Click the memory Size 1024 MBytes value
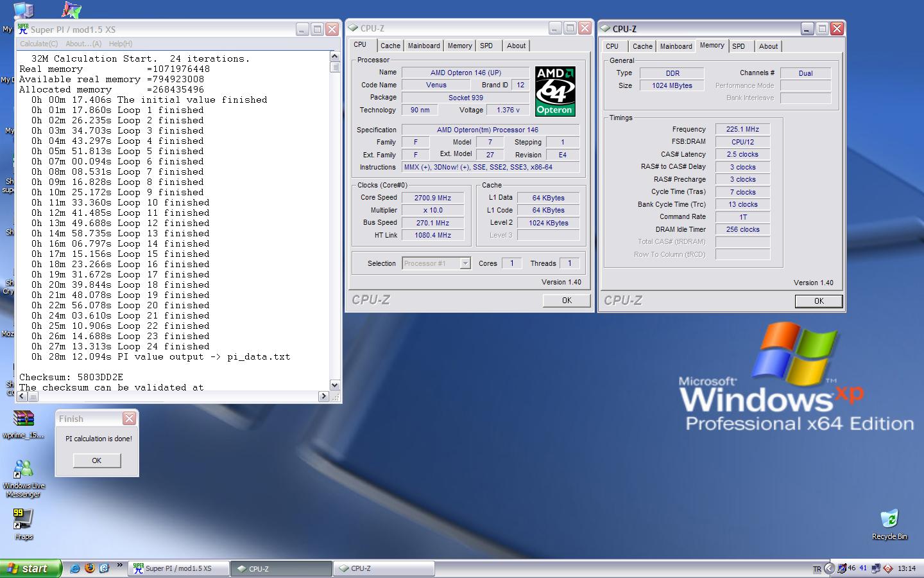 point(672,85)
